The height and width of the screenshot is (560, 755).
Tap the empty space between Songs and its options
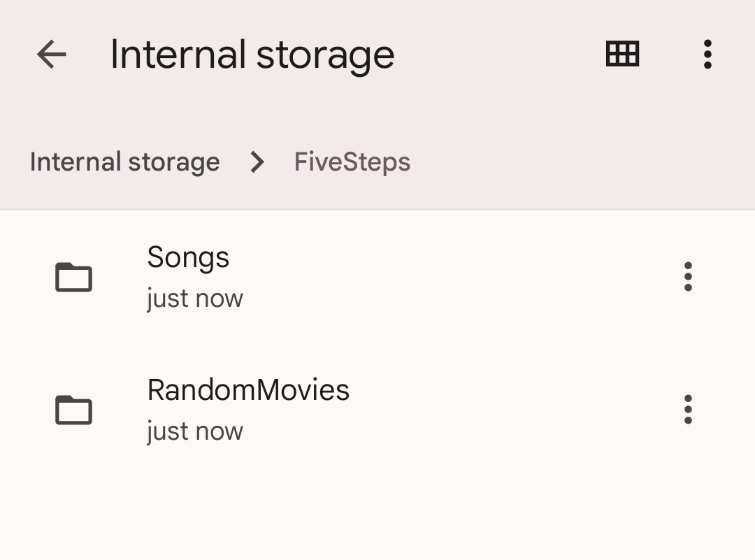[x=454, y=277]
